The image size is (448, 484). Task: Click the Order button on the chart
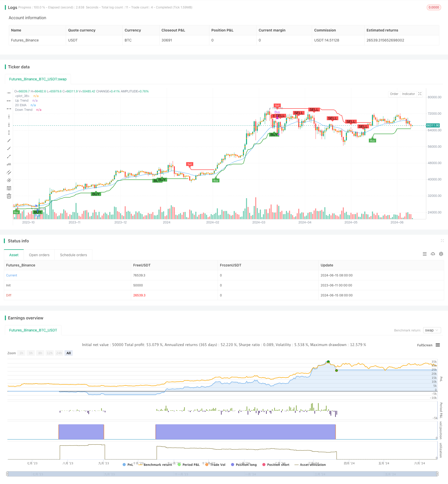click(394, 94)
